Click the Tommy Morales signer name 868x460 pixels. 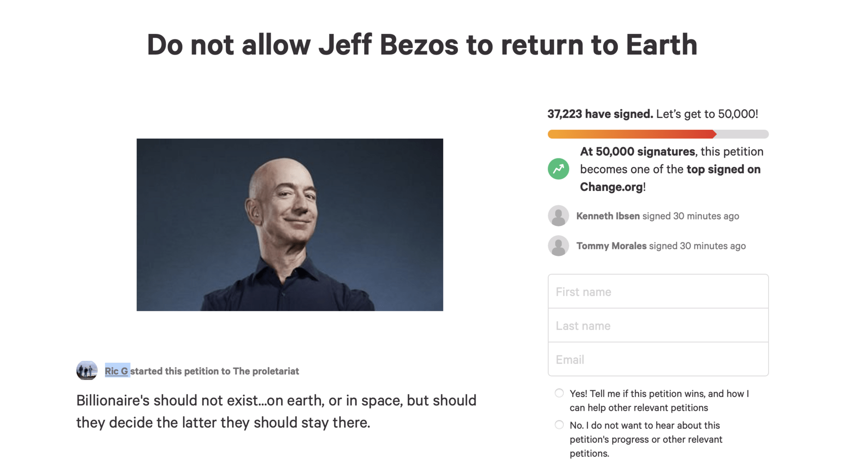[x=611, y=246]
